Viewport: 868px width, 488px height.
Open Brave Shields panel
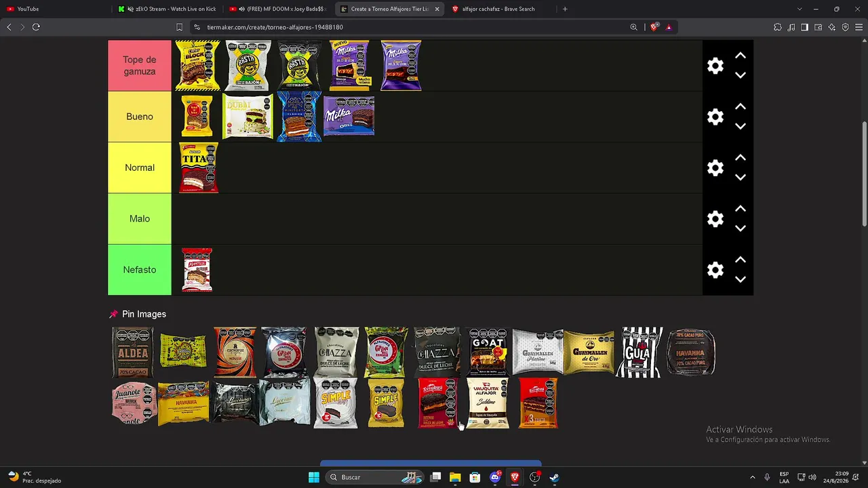[654, 27]
